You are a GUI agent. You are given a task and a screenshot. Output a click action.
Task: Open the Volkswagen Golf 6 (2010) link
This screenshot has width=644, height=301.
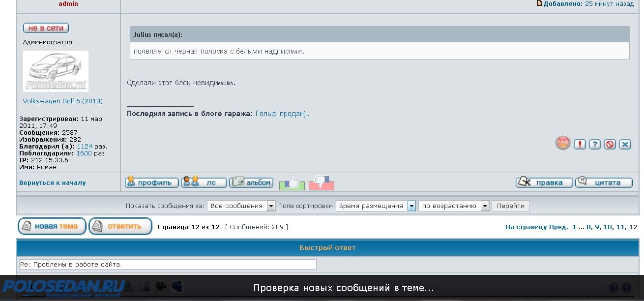[x=63, y=101]
